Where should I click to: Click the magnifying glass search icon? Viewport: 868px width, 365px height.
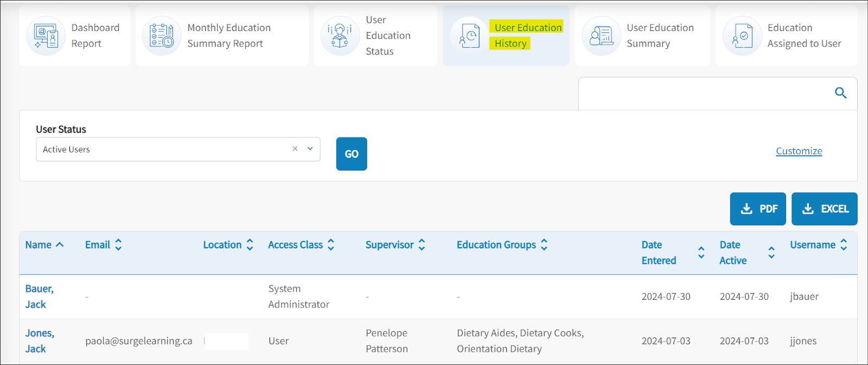pyautogui.click(x=840, y=93)
